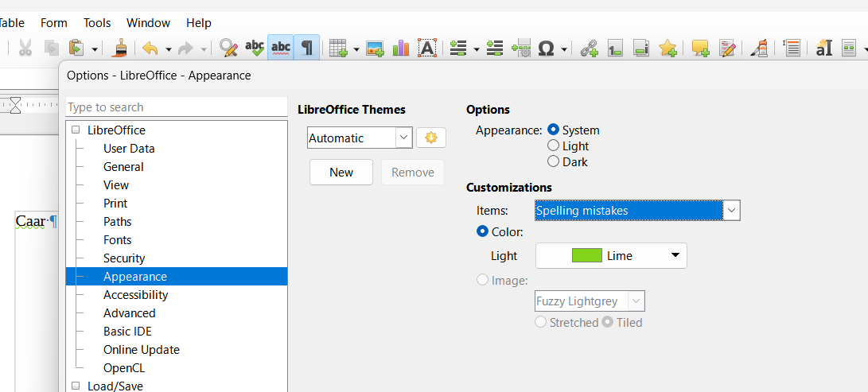Click the Insert Hyperlink chain icon
This screenshot has width=868, height=392.
tap(589, 49)
